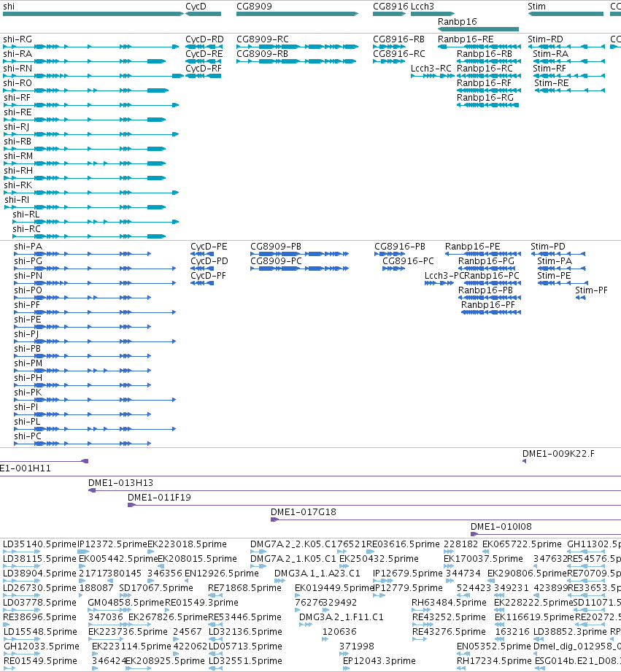This screenshot has width=621, height=672.
Task: Select the RH17234.5prime EST label
Action: click(494, 661)
